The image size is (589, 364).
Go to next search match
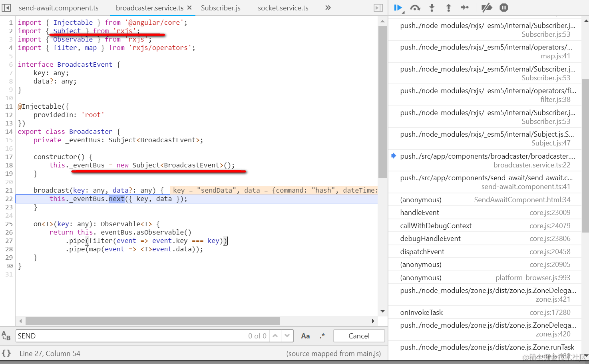[x=287, y=336]
